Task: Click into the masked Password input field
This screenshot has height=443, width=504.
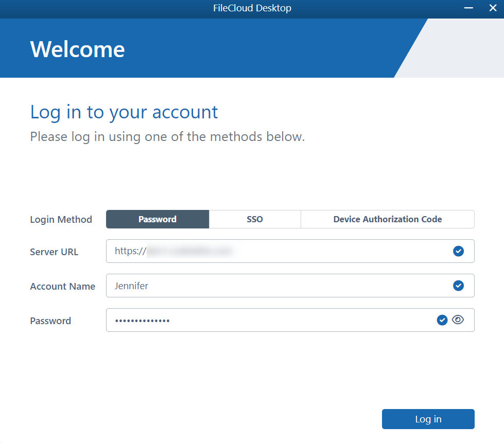Action: [268, 320]
